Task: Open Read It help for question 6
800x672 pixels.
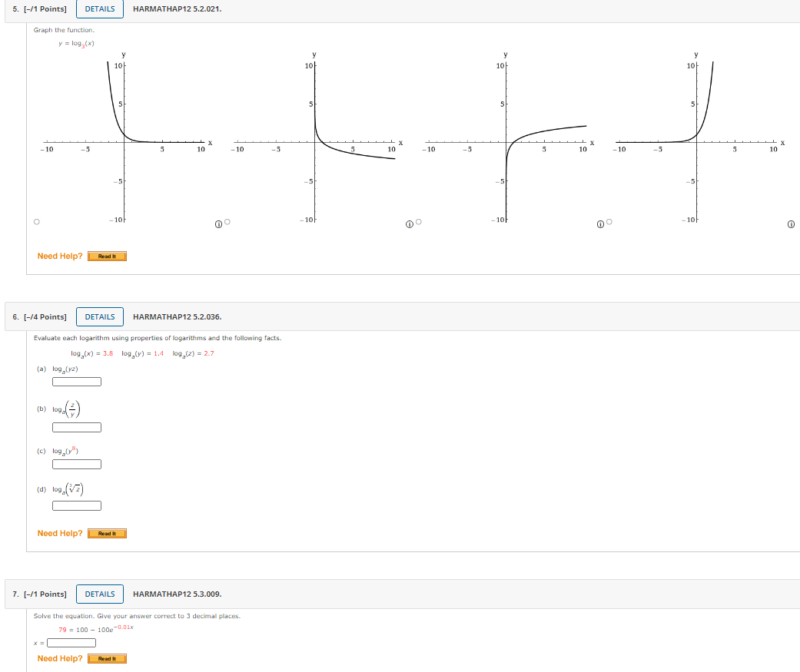Action: [x=107, y=533]
